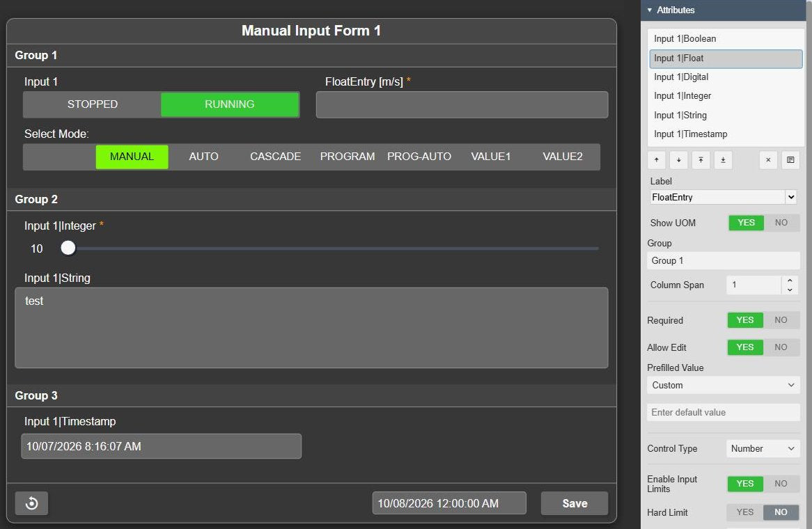Choose PROGRAM mode
This screenshot has width=812, height=529.
(x=348, y=157)
